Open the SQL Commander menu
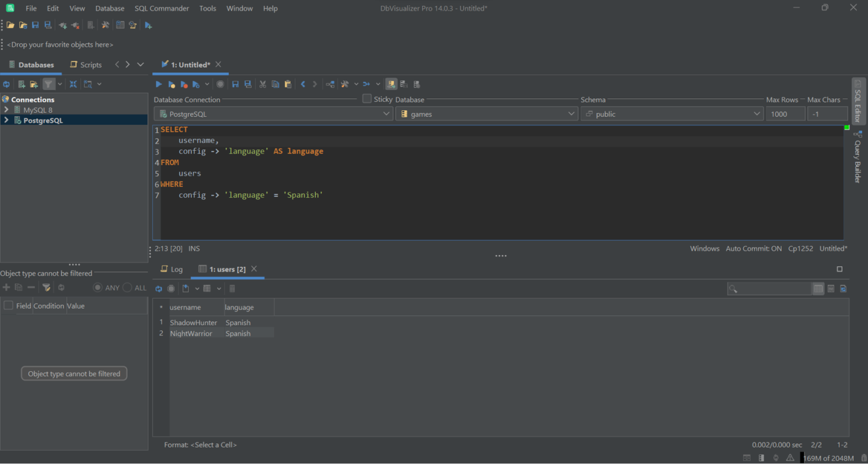This screenshot has height=464, width=868. point(162,8)
